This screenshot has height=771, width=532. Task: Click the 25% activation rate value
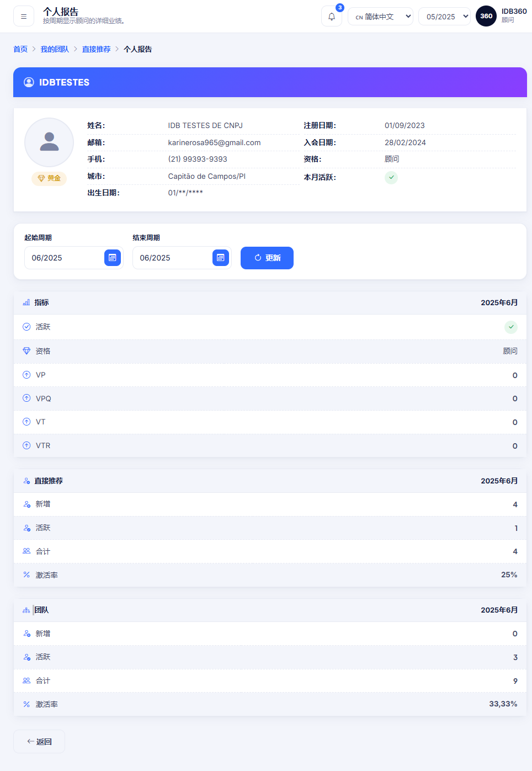(x=509, y=575)
